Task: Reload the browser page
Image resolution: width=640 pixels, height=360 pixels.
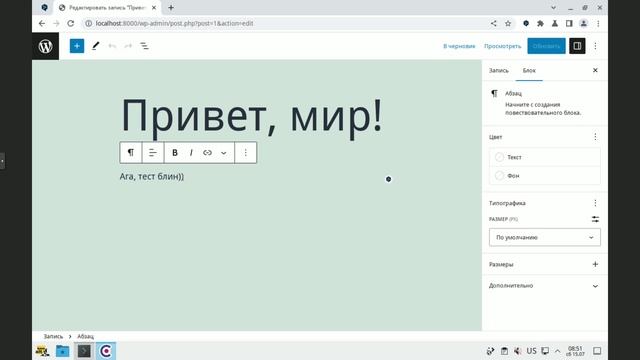Action: 71,23
